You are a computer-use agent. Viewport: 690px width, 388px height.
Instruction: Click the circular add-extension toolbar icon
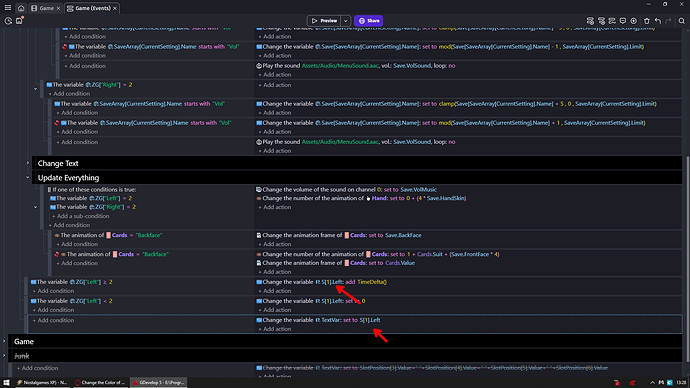click(x=633, y=21)
